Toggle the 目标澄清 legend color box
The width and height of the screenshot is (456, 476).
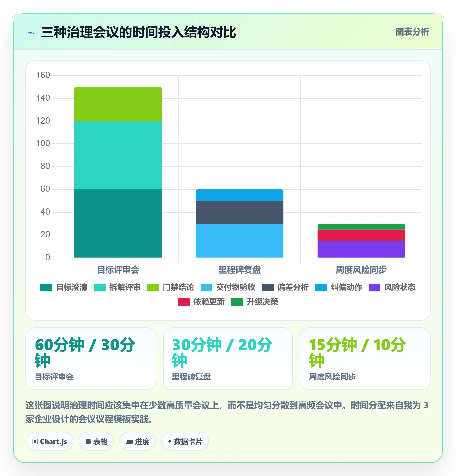[x=46, y=288]
